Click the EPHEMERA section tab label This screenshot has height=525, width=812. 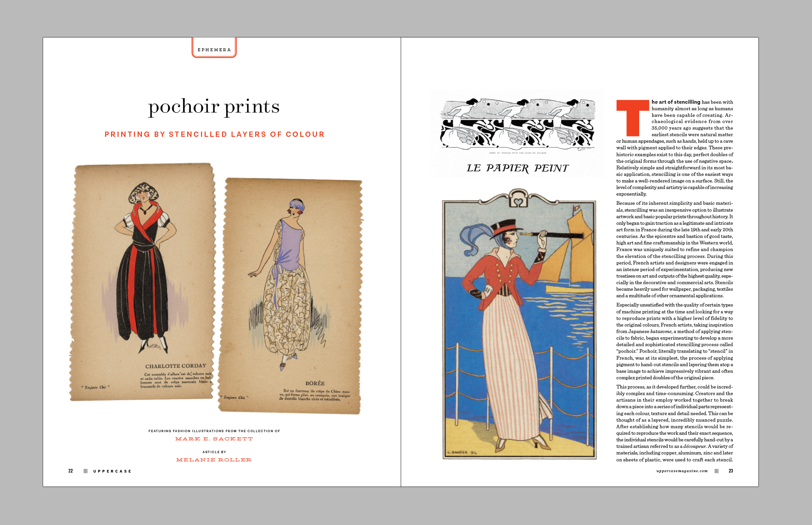pos(214,50)
